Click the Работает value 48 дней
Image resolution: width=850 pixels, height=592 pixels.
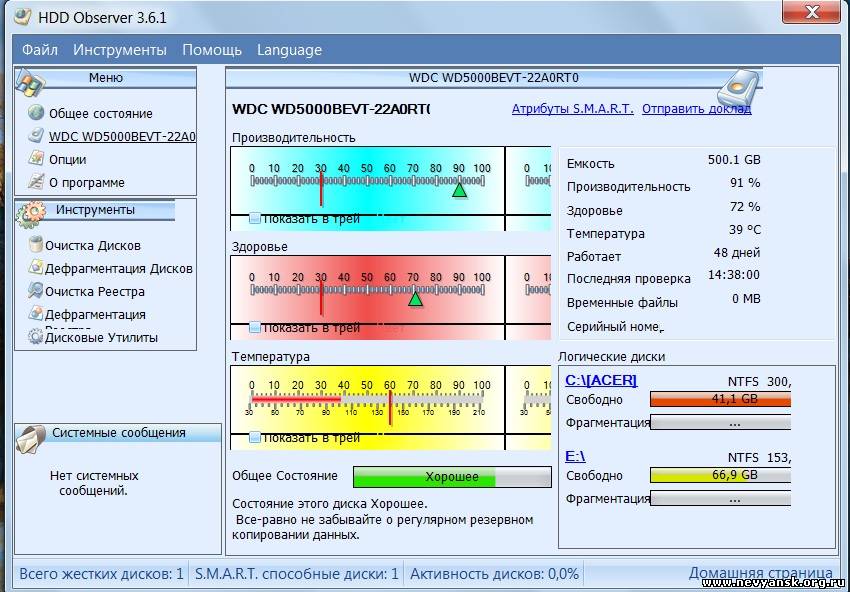tap(737, 253)
